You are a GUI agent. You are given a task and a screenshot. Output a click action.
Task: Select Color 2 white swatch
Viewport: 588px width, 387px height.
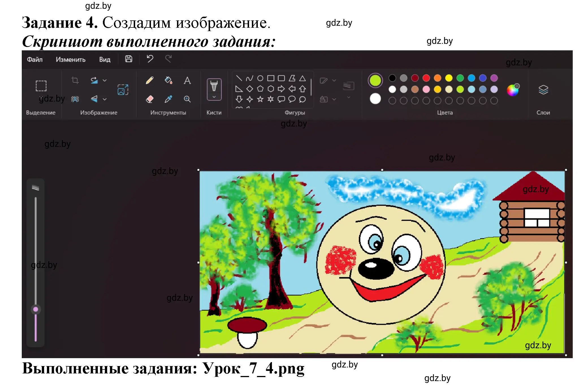coord(375,99)
